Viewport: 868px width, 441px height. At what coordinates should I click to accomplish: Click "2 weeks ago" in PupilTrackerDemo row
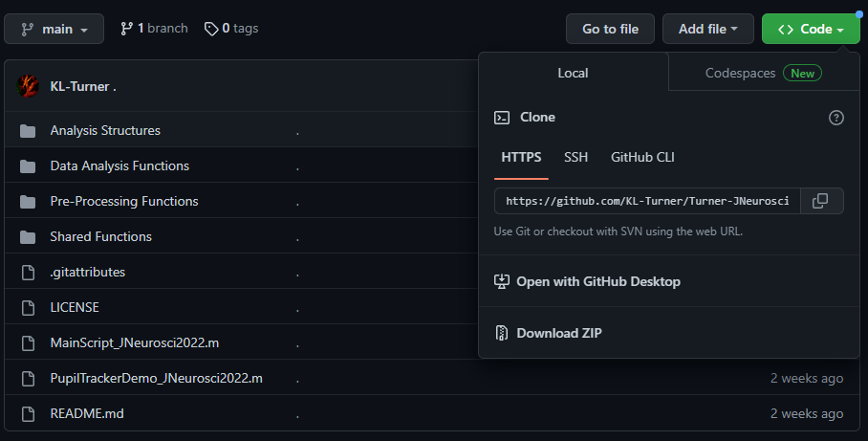[x=807, y=379]
